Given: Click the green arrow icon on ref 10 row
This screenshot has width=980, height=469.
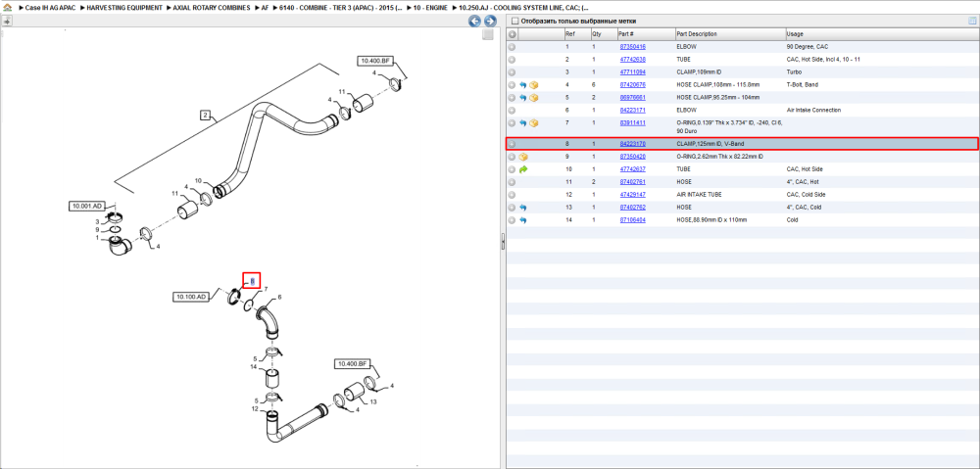Looking at the screenshot, I should [523, 169].
